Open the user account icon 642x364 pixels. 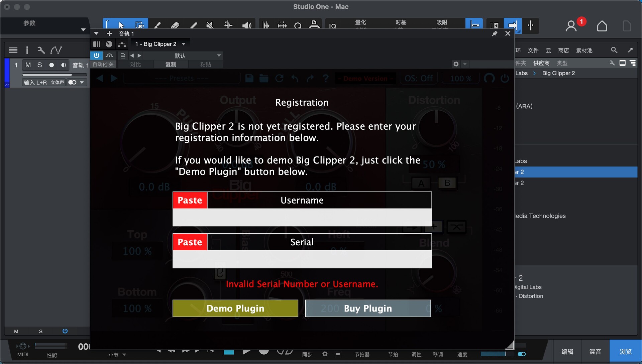click(571, 26)
